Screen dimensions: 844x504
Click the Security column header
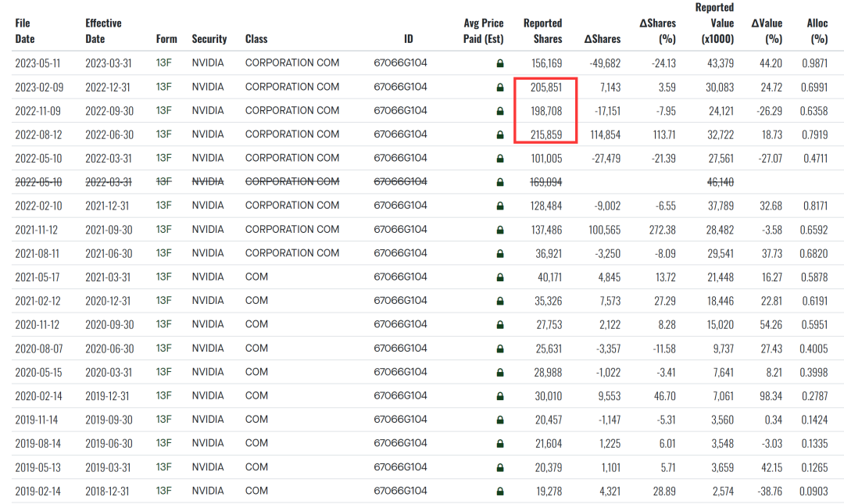point(209,39)
